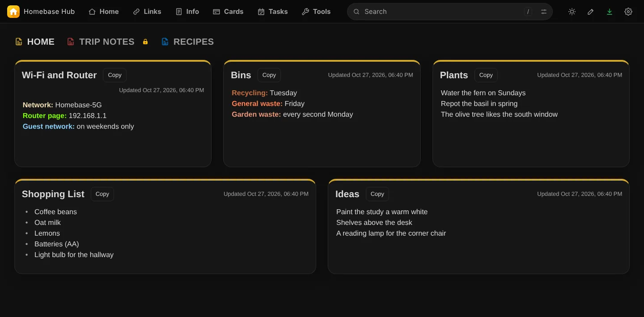Click the Homebase Hub house logo
This screenshot has height=317, width=644.
pos(13,12)
